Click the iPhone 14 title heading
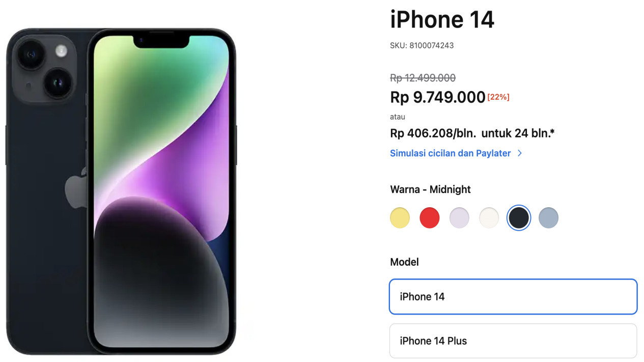This screenshot has height=362, width=644. pos(442,20)
